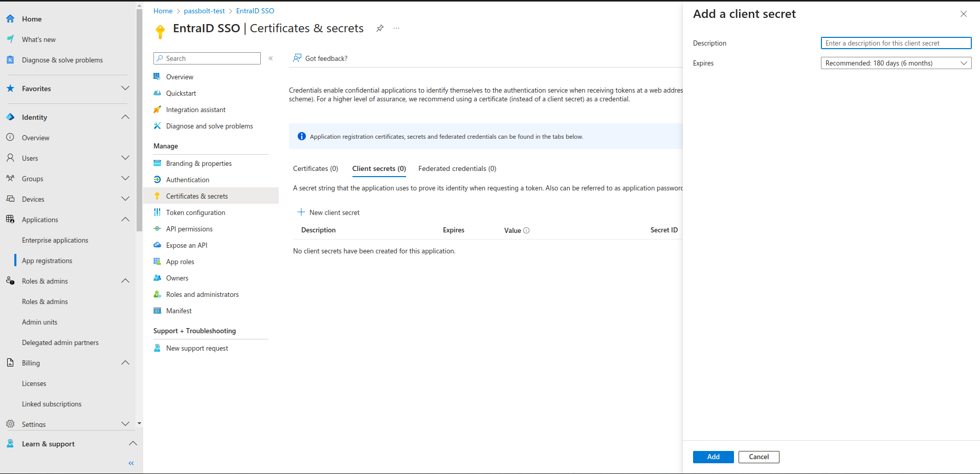The image size is (980, 474).
Task: Click the Home house icon in sidebar
Action: tap(10, 19)
